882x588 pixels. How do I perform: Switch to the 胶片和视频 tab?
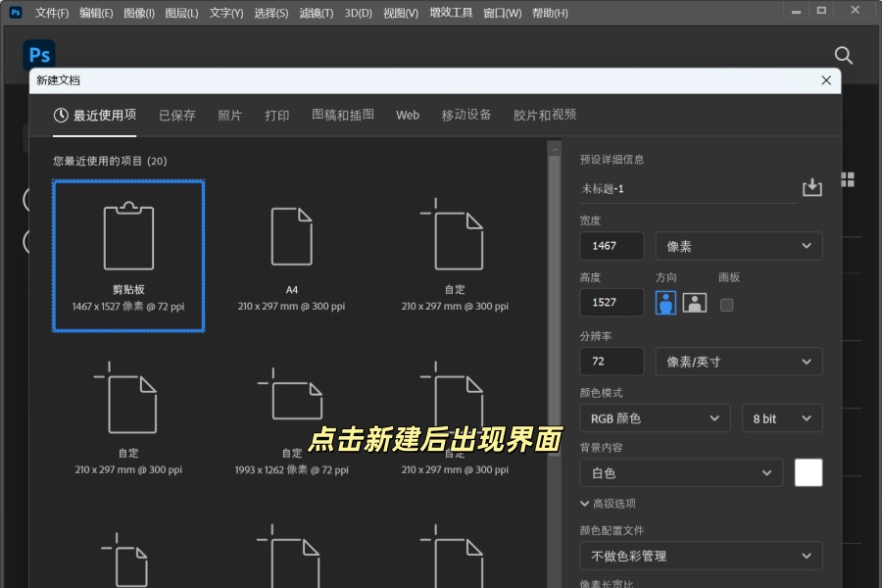pos(545,115)
